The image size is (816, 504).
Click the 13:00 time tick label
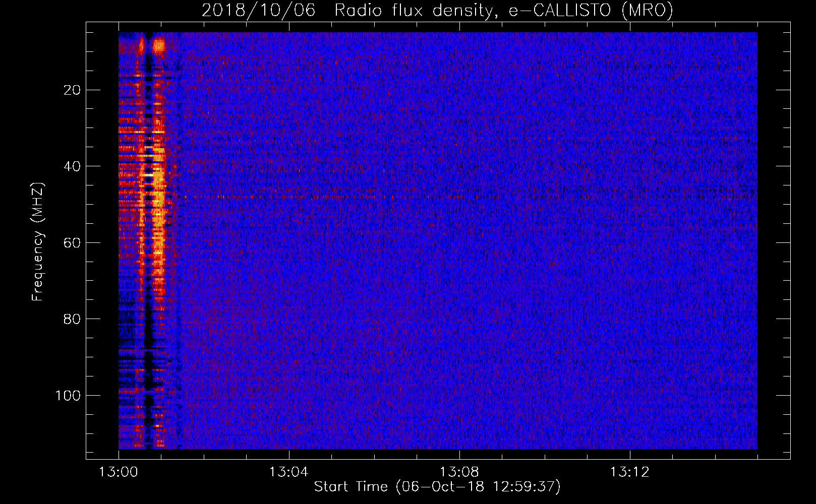(x=119, y=472)
